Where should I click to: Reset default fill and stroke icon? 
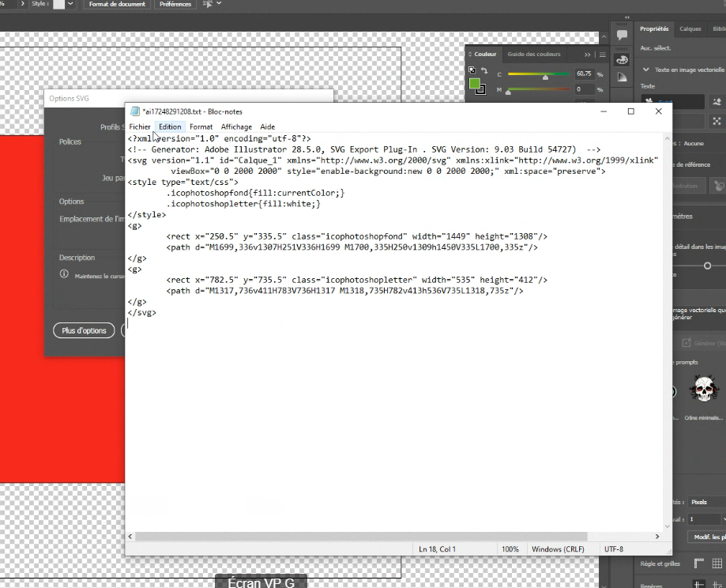[x=472, y=71]
